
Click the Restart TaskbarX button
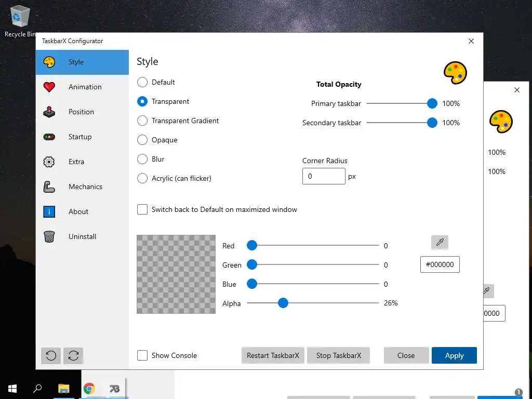pyautogui.click(x=273, y=355)
